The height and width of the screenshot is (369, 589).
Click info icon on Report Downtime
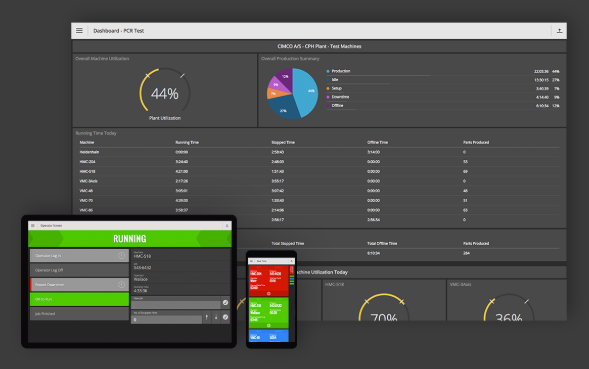121,284
